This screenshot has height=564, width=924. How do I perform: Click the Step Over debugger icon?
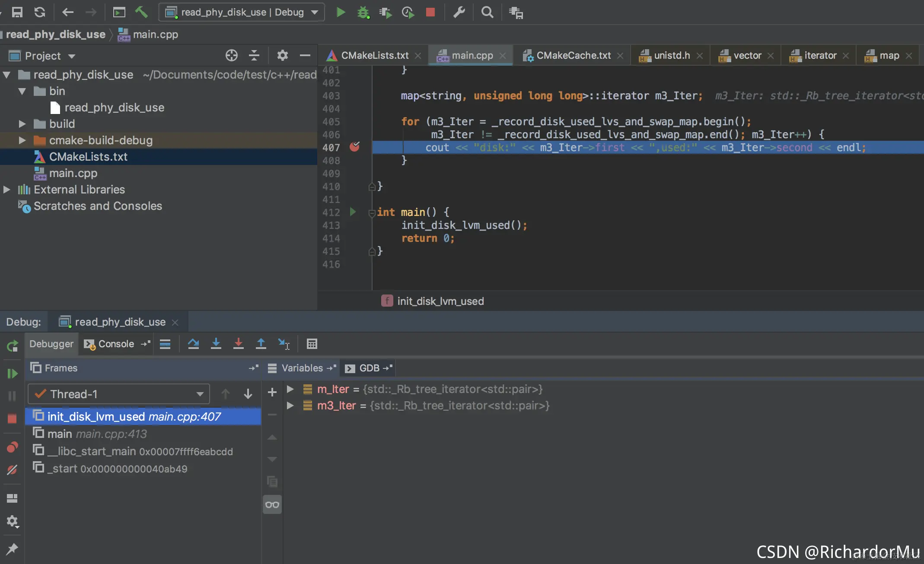193,344
